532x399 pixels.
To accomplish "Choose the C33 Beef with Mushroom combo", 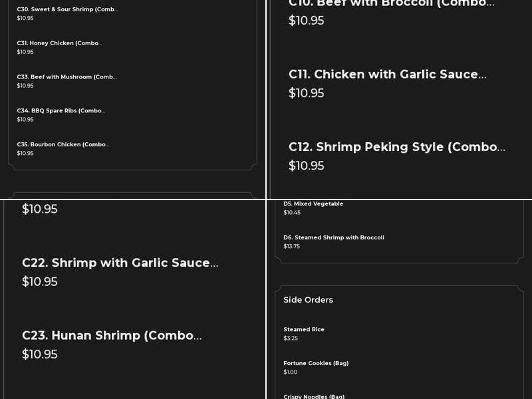I will click(x=66, y=76).
